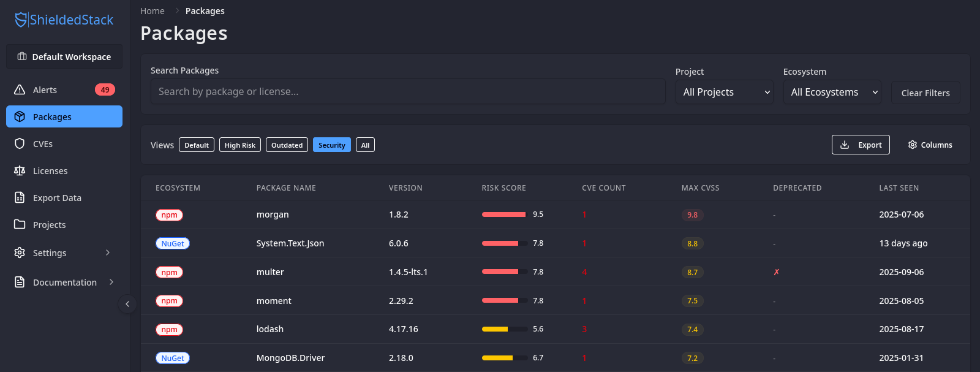This screenshot has width=980, height=372.
Task: Click the moment package name
Action: [x=274, y=301]
